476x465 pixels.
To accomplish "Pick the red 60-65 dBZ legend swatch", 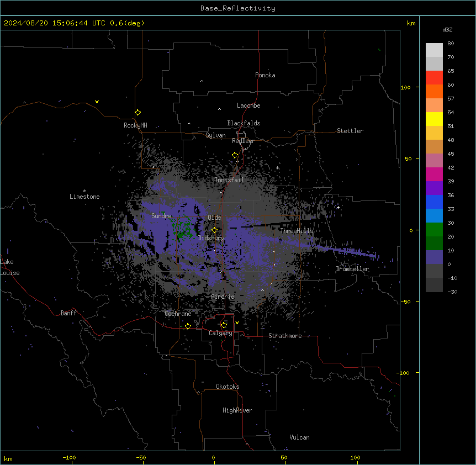I will [434, 78].
